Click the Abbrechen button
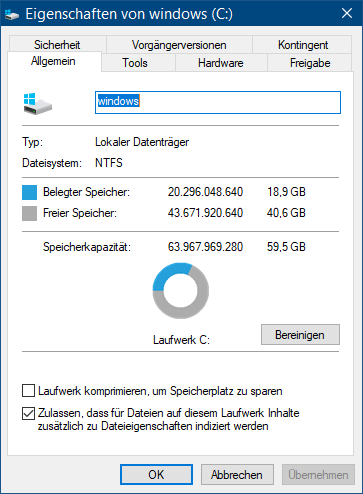This screenshot has width=363, height=494. (237, 474)
